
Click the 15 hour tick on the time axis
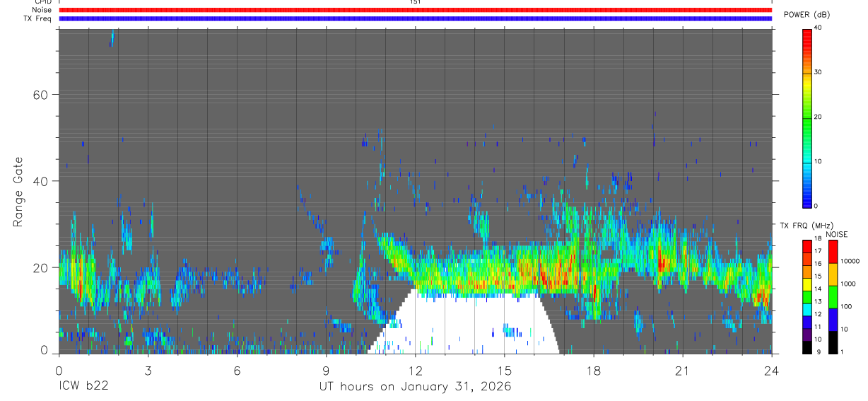pyautogui.click(x=504, y=370)
